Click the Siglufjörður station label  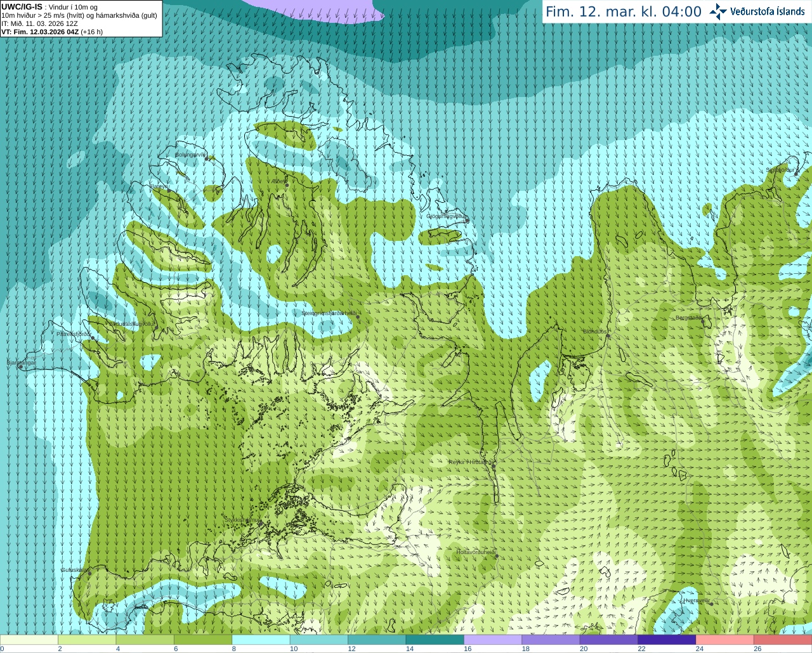click(782, 170)
